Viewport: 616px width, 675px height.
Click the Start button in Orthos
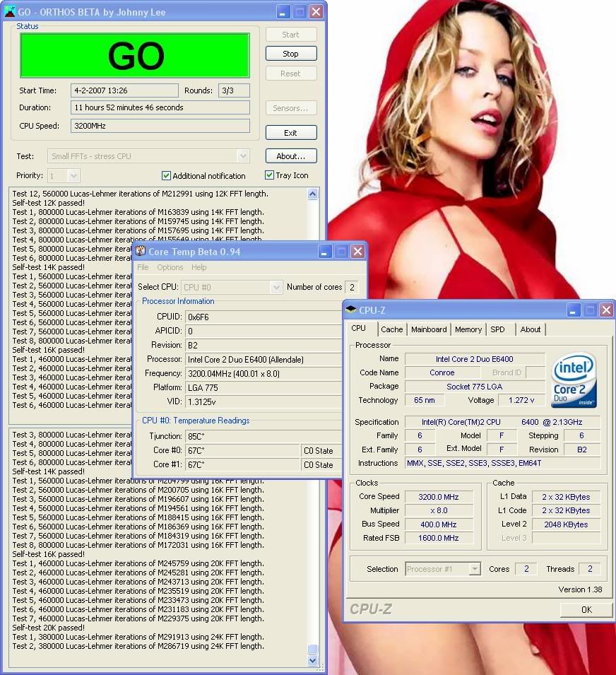(x=291, y=35)
